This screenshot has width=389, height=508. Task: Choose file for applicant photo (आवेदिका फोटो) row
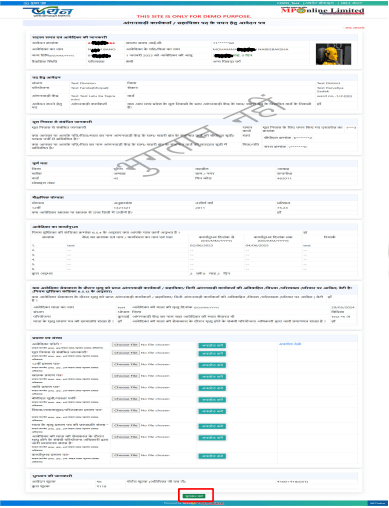tap(126, 345)
